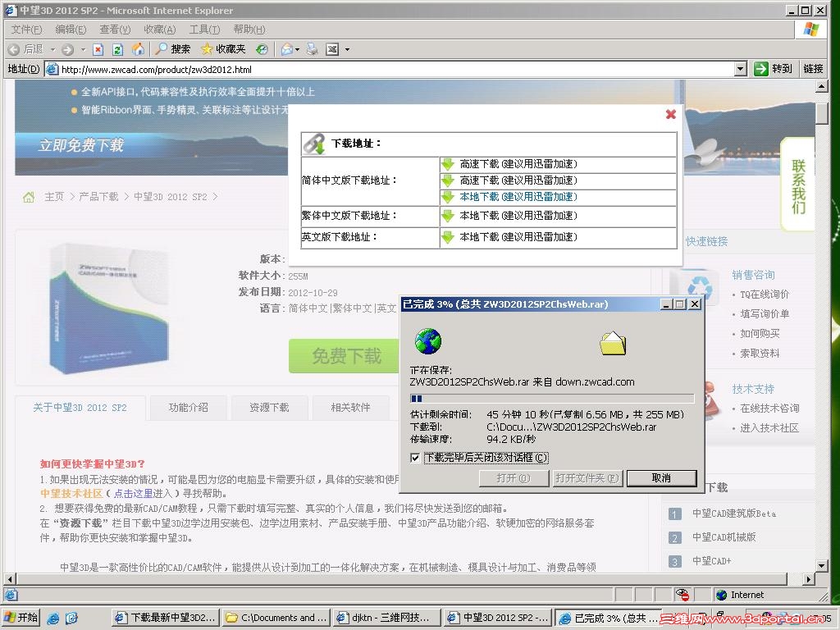Click the globe icon in download dialog
This screenshot has width=840, height=630.
point(428,342)
